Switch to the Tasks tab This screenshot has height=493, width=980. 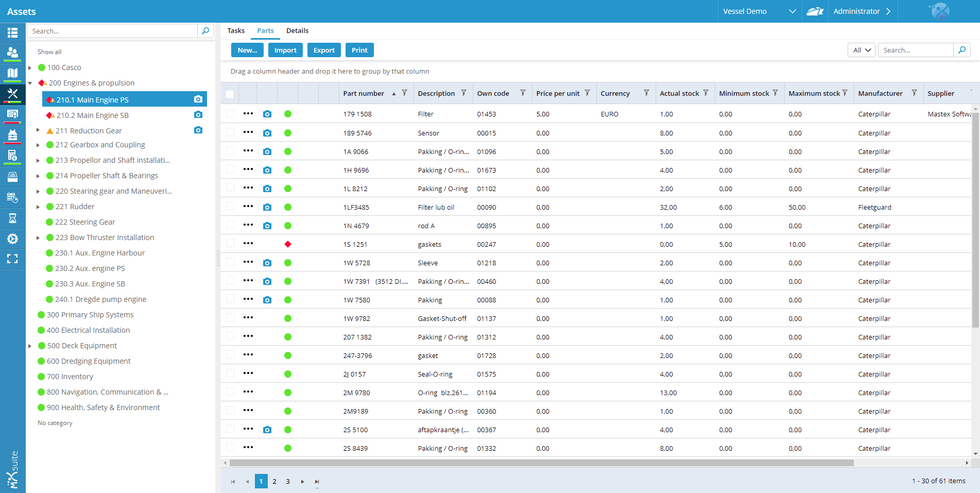click(236, 31)
